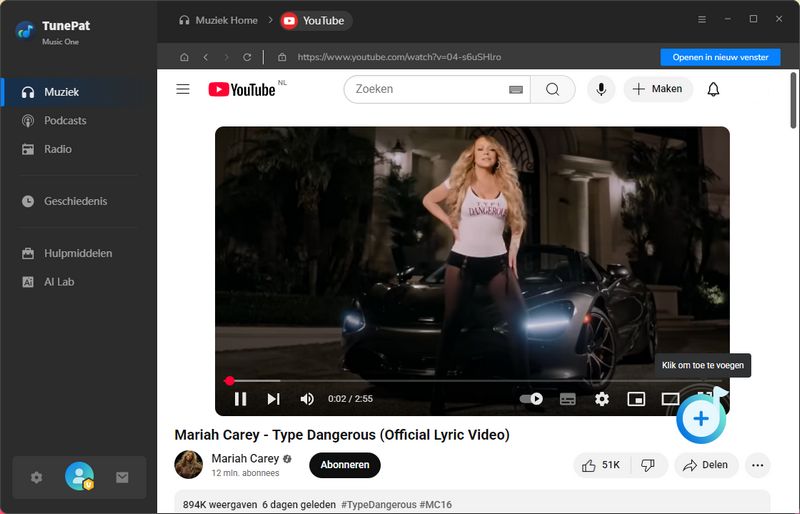Open more actions three-dot menu
The image size is (800, 514).
coord(758,465)
